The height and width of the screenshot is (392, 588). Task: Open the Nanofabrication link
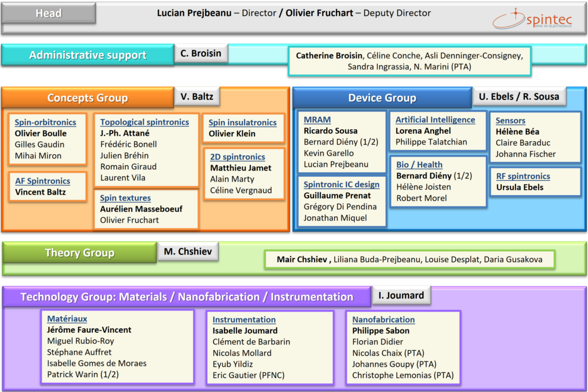pyautogui.click(x=383, y=320)
